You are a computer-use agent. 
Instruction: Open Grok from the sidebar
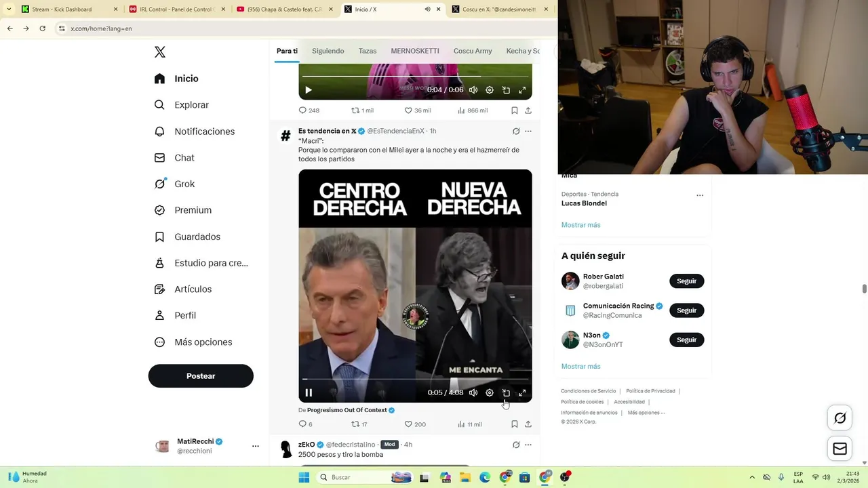pyautogui.click(x=174, y=184)
